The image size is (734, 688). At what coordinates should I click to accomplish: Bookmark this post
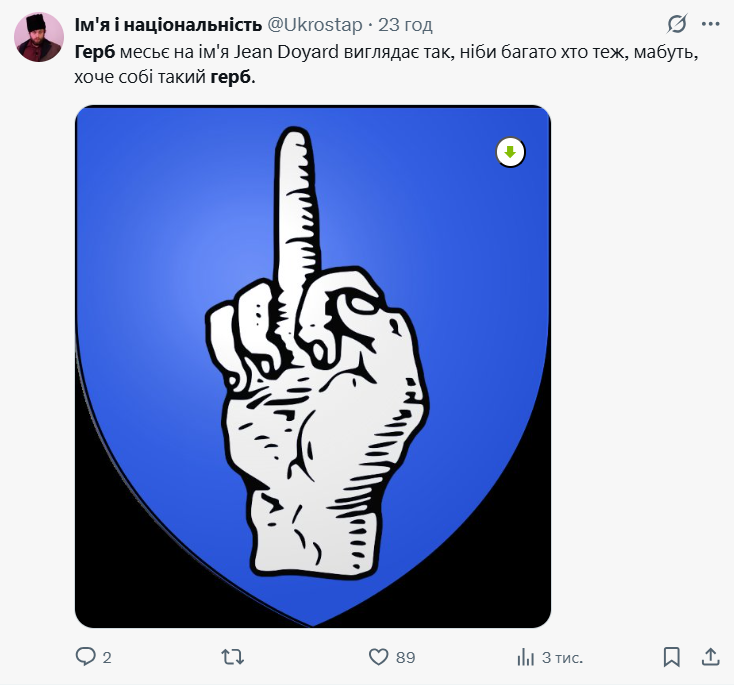672,657
